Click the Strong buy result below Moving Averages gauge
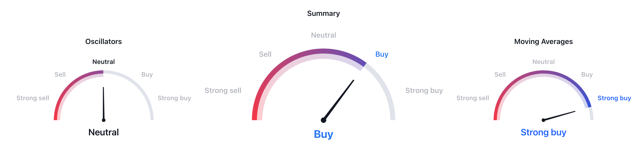This screenshot has height=151, width=644. 543,132
